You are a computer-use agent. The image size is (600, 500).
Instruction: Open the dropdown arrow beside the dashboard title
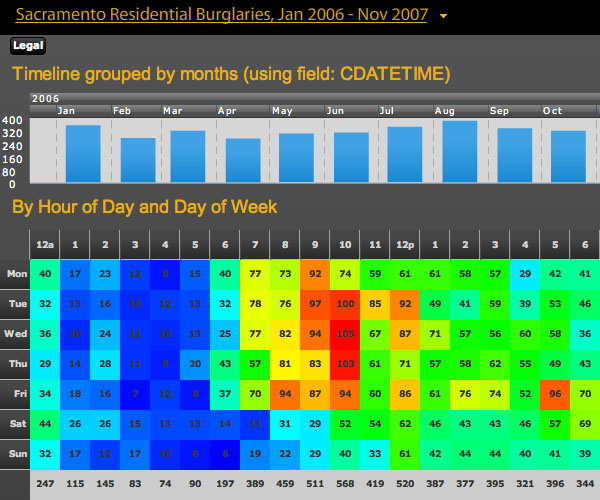pyautogui.click(x=443, y=16)
